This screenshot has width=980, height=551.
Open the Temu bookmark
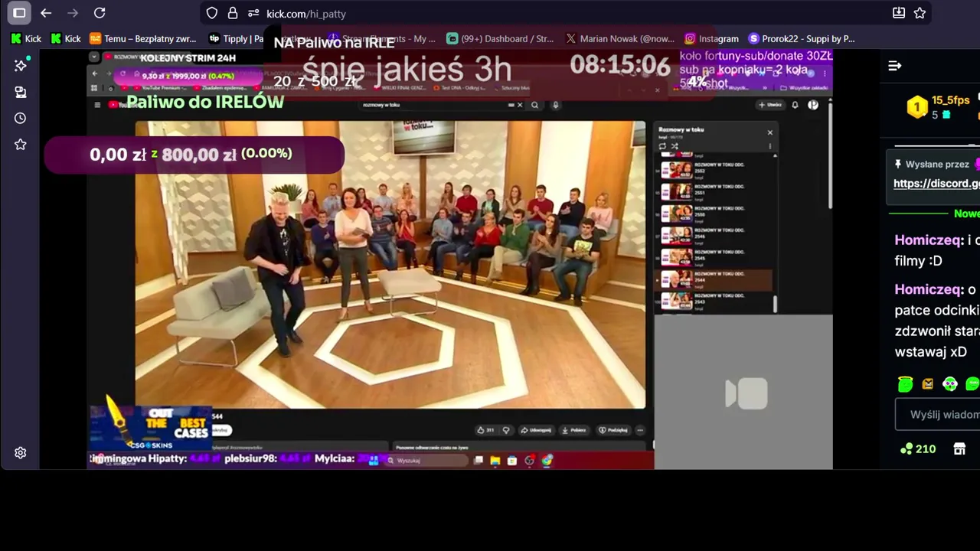point(143,38)
